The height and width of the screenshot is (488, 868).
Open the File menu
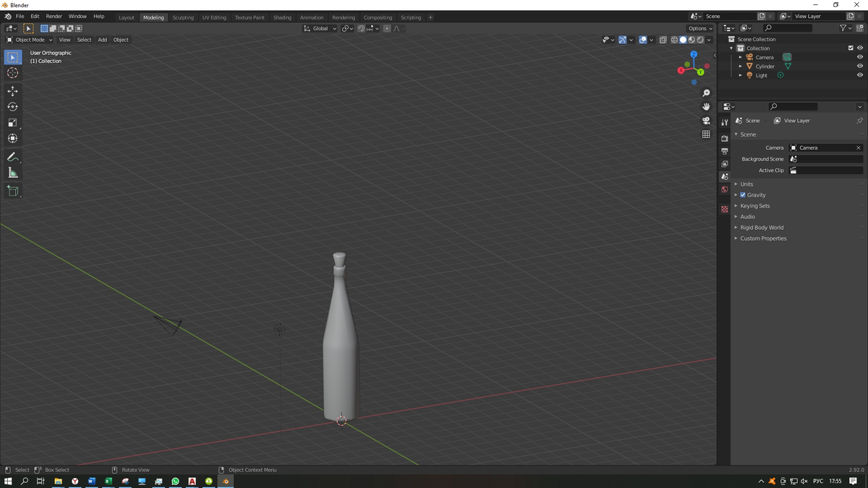tap(20, 16)
